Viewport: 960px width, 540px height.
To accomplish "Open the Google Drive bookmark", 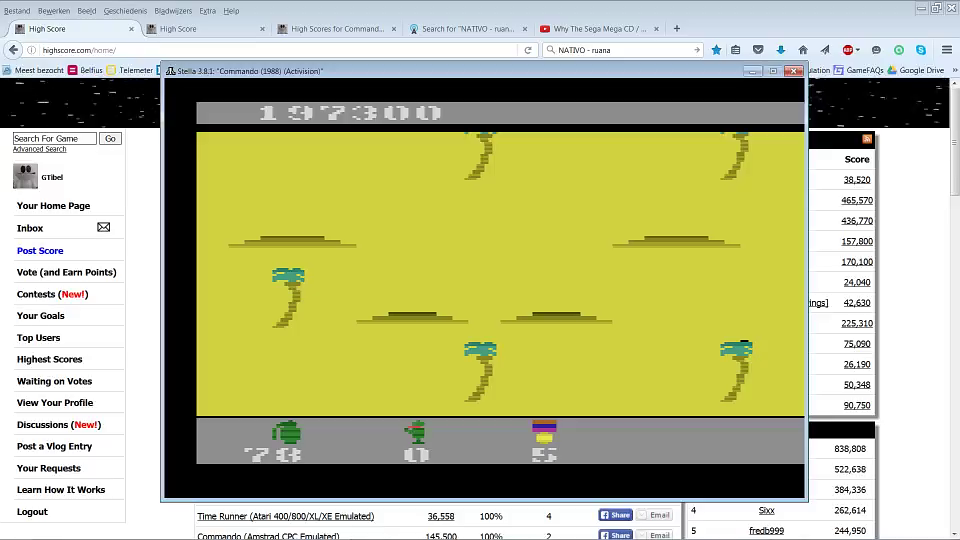I will 915,70.
